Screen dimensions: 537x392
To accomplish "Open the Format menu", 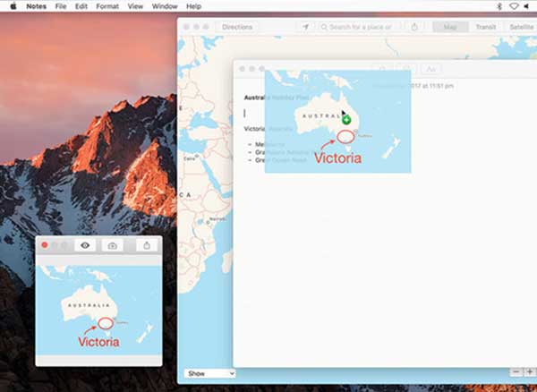I will pos(107,6).
